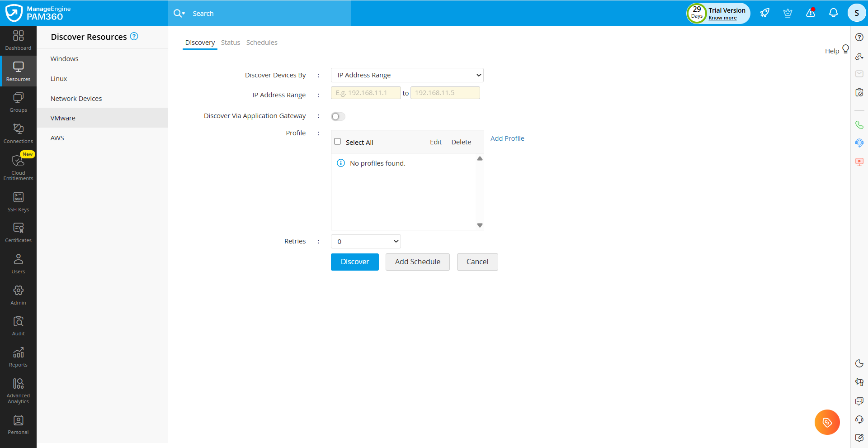Open the Retries dropdown
868x448 pixels.
(366, 242)
